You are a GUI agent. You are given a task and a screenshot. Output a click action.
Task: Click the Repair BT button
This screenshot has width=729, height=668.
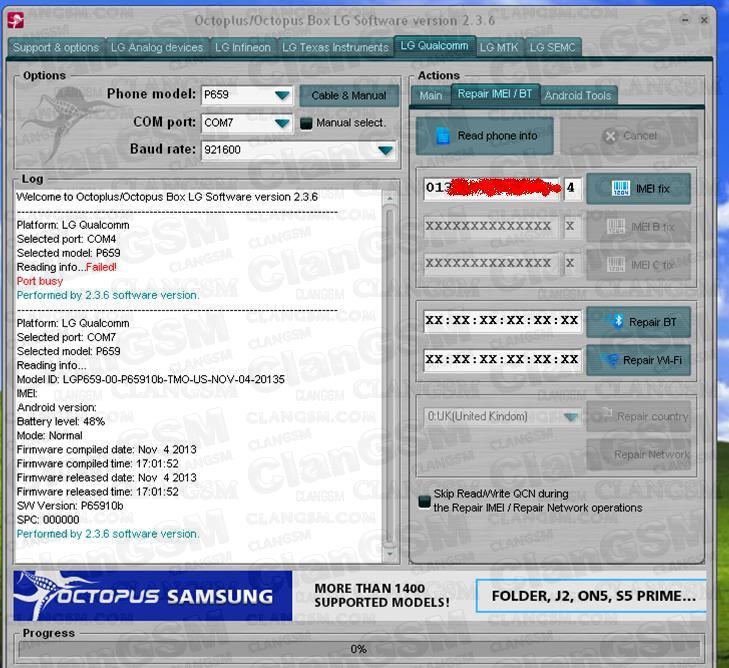(638, 322)
